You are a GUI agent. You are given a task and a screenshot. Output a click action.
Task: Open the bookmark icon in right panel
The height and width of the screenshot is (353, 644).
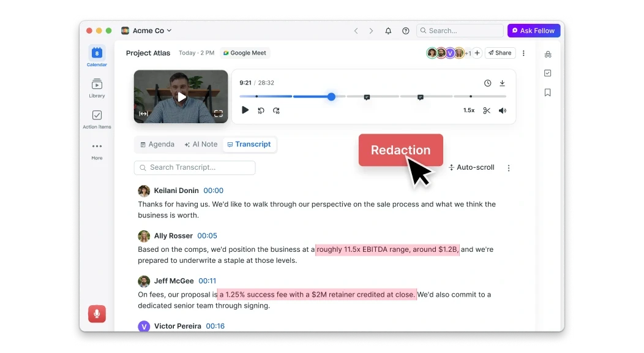click(548, 93)
